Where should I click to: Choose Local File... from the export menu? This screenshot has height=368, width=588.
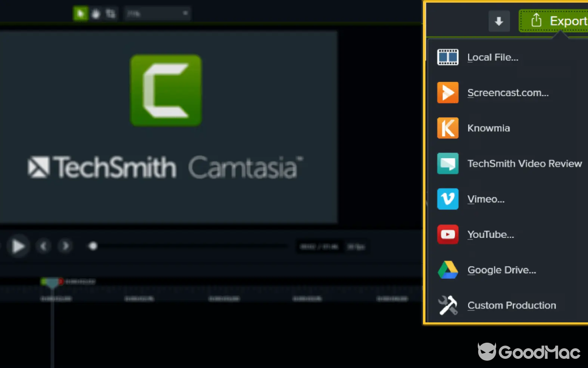tap(492, 57)
